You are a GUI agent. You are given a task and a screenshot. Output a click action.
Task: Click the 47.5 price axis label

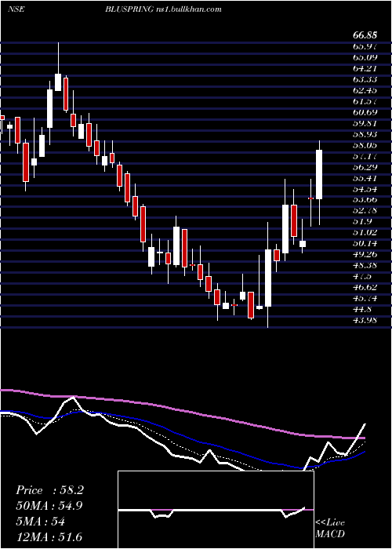[362, 277]
